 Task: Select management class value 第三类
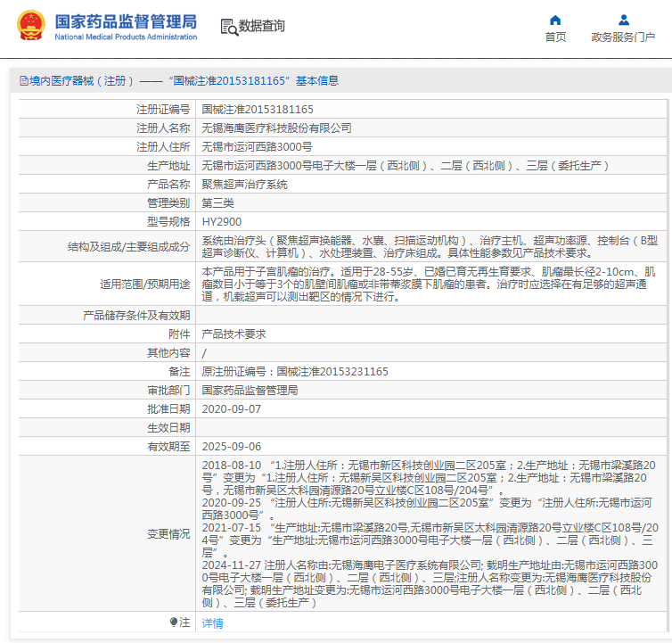pos(217,203)
